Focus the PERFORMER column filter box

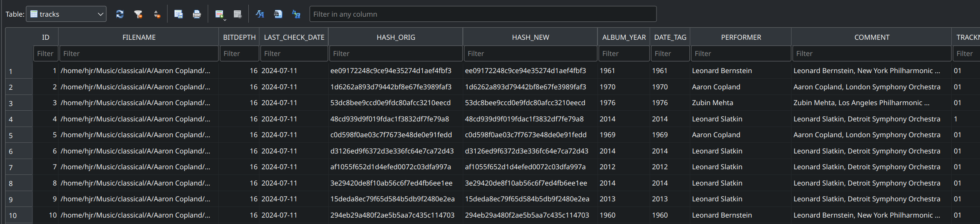(x=741, y=53)
